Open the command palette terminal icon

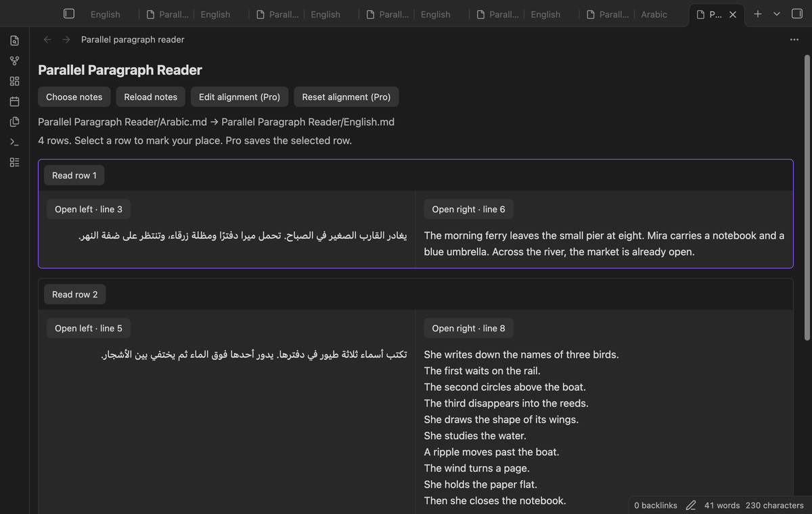14,142
